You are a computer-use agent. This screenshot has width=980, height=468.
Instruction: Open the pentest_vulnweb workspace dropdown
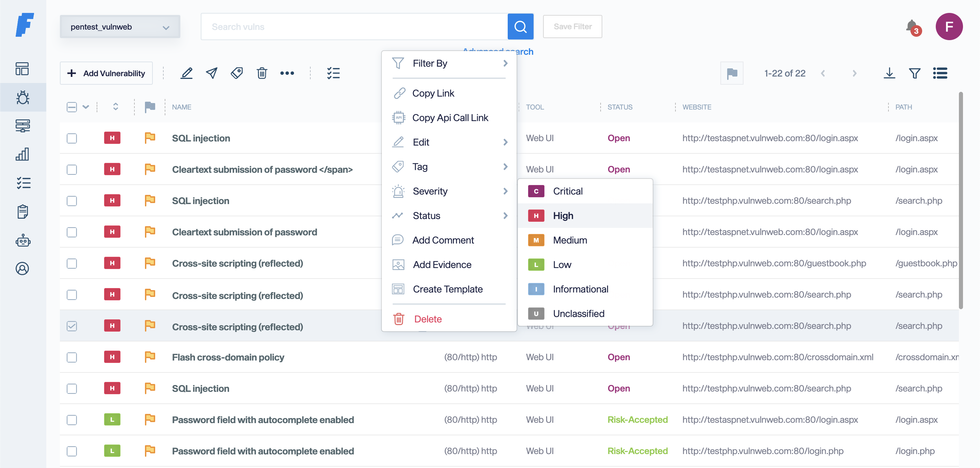(x=120, y=27)
